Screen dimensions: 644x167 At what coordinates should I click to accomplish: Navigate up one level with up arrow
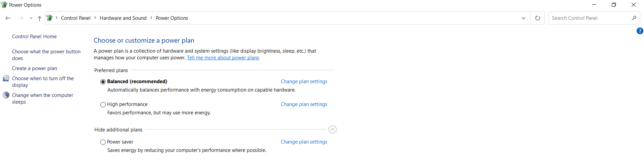pos(40,18)
